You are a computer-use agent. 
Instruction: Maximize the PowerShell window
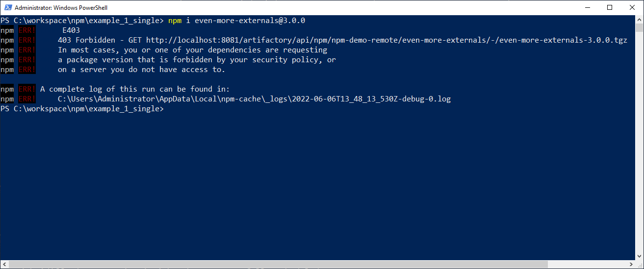[x=610, y=7]
